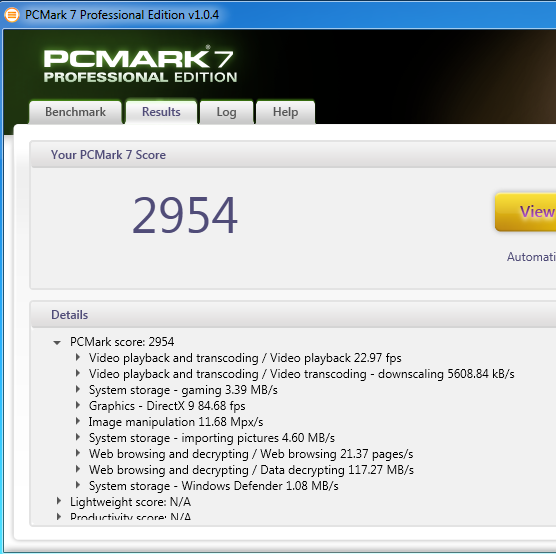This screenshot has height=554, width=556.
Task: Click the large 2954 score number
Action: click(185, 215)
